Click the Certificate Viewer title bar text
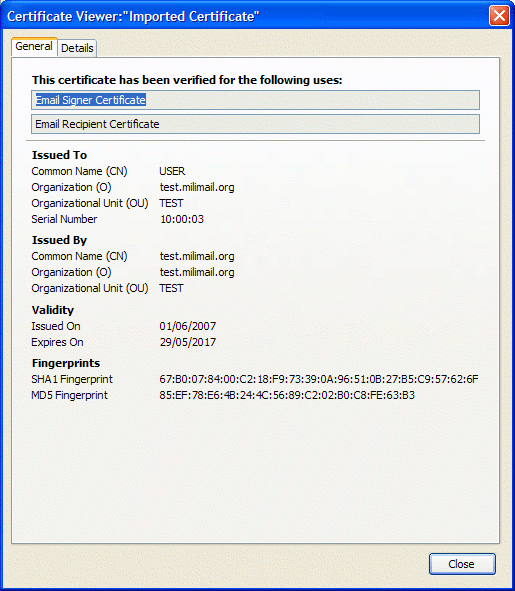Image resolution: width=515 pixels, height=591 pixels. (133, 16)
